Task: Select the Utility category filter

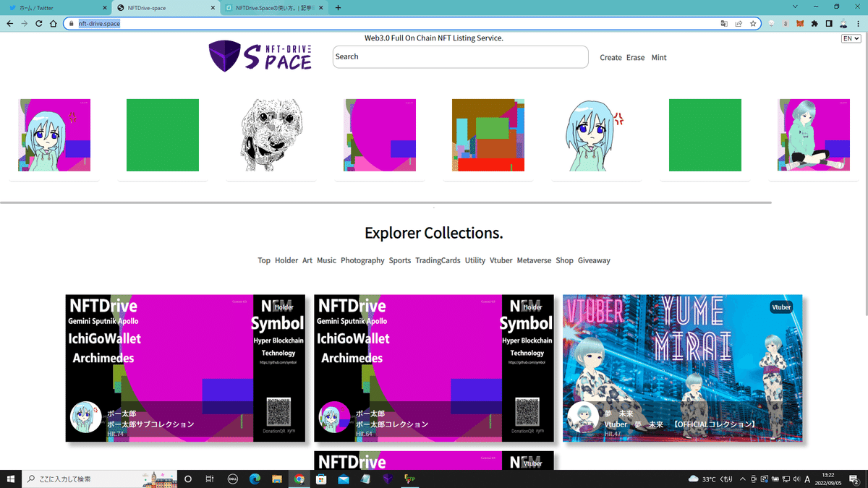Action: click(475, 260)
